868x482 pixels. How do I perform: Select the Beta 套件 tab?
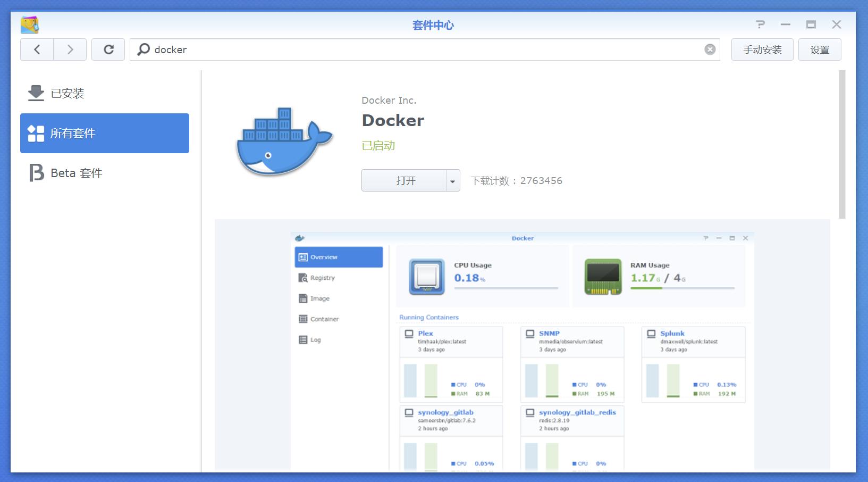[105, 173]
